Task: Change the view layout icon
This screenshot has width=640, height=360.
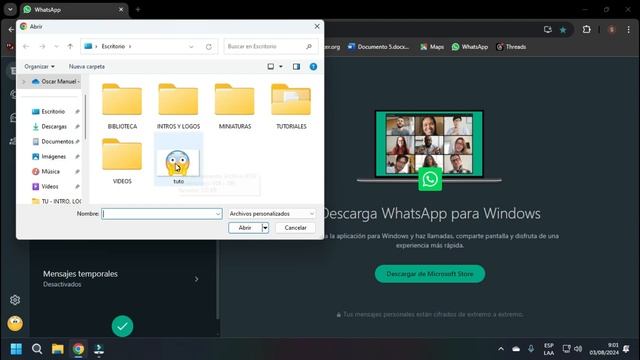Action: [271, 67]
